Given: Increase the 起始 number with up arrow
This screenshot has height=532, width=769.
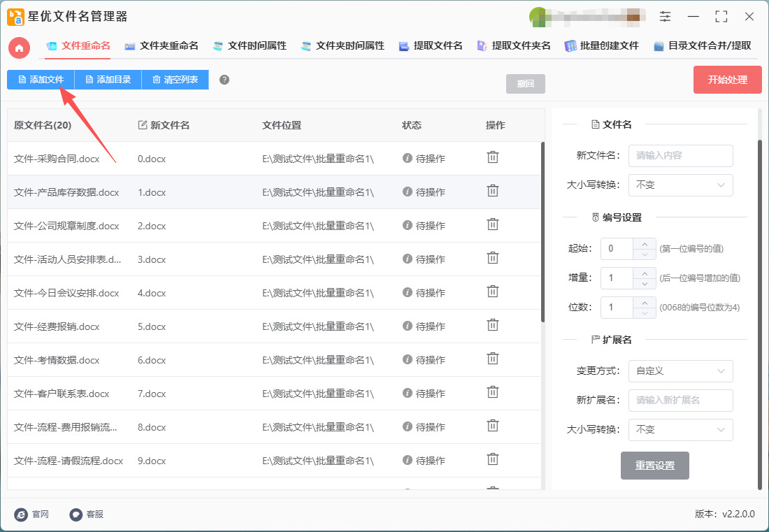Looking at the screenshot, I should [x=644, y=243].
